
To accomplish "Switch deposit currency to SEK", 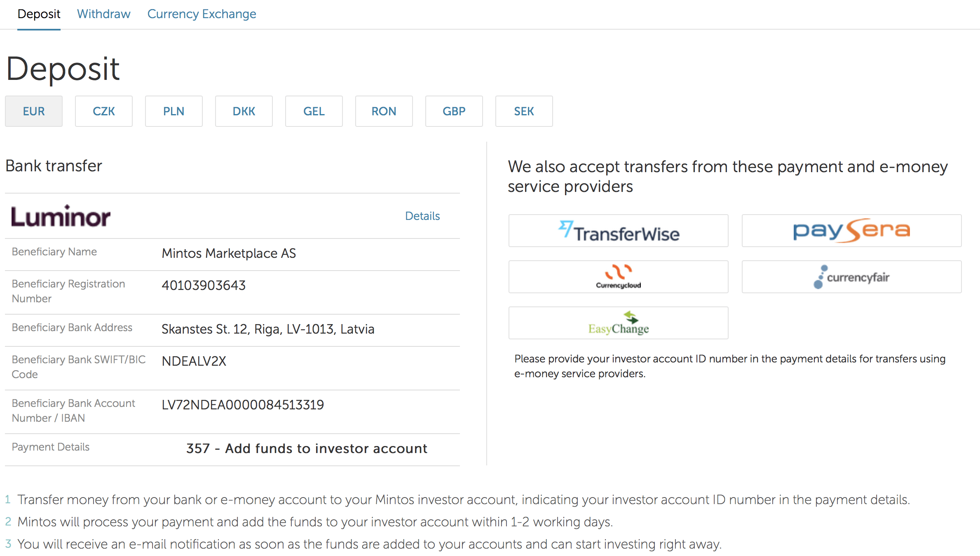I will [x=524, y=111].
